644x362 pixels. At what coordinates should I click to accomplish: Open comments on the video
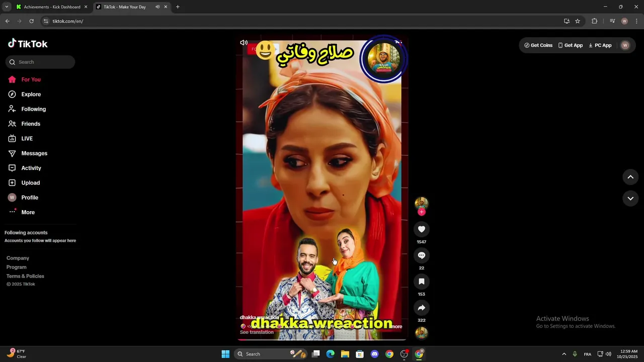tap(422, 255)
